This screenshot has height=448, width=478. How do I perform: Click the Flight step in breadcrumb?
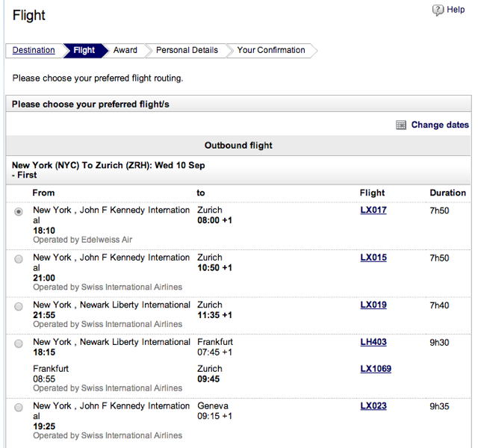(84, 50)
